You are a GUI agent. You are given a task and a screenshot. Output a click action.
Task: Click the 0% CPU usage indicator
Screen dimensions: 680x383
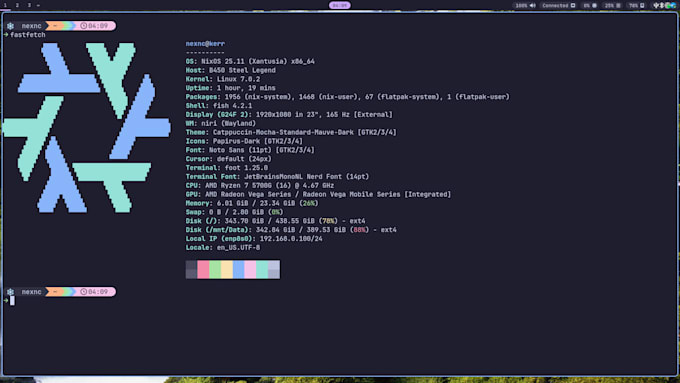click(590, 6)
